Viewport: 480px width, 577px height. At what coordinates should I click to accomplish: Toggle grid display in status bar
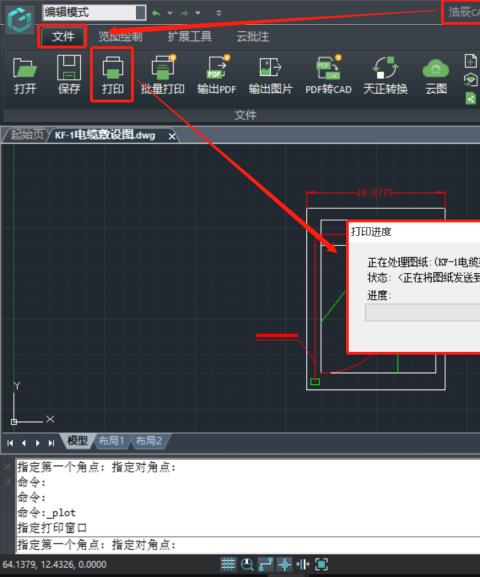coord(228,564)
